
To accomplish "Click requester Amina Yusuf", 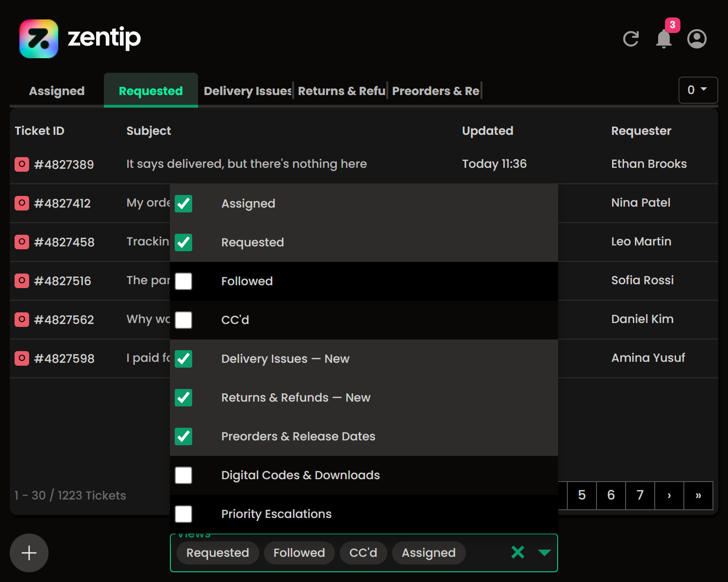I will click(x=648, y=358).
